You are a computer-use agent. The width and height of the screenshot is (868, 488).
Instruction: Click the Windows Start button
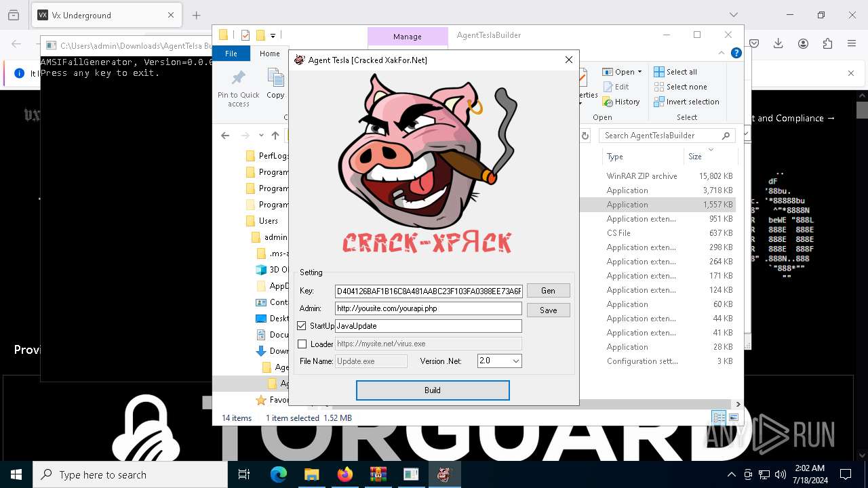click(16, 474)
